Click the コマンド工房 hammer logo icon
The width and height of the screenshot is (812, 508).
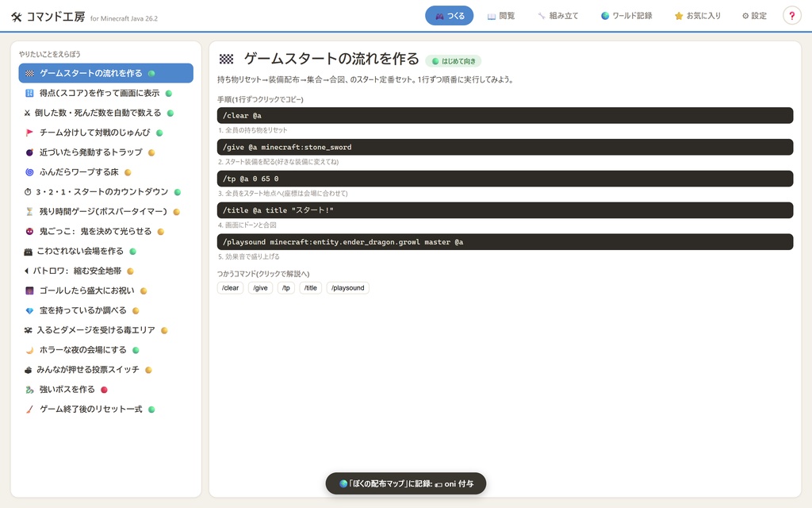point(17,17)
